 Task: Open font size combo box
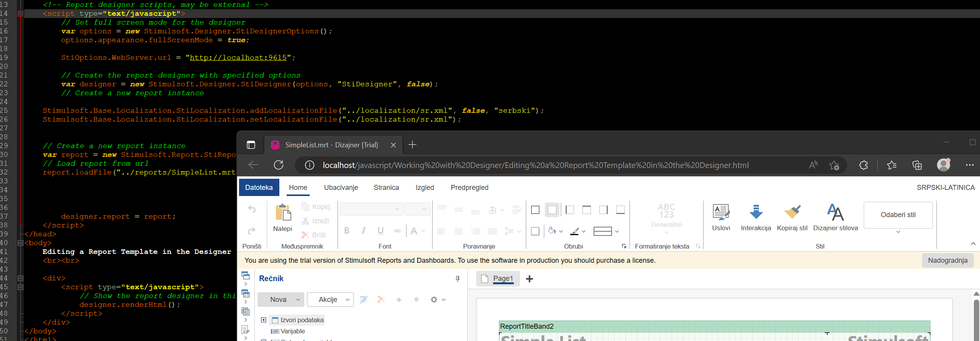coord(417,209)
